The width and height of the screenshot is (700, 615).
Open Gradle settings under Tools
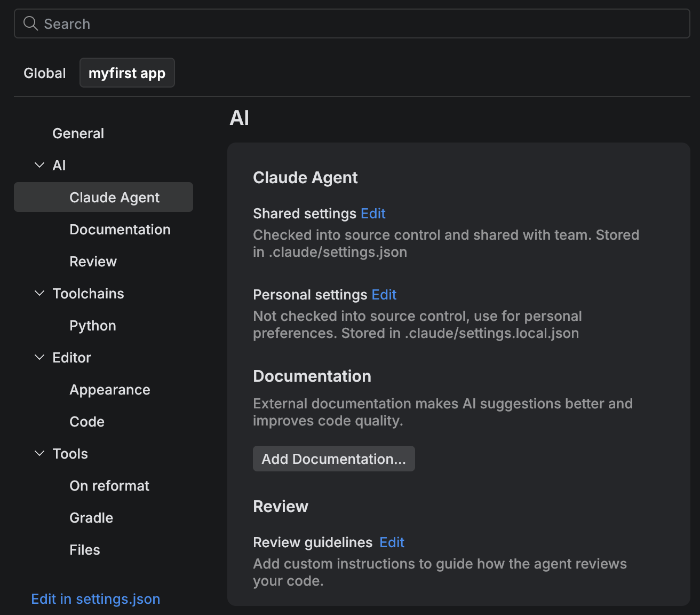[x=91, y=517]
